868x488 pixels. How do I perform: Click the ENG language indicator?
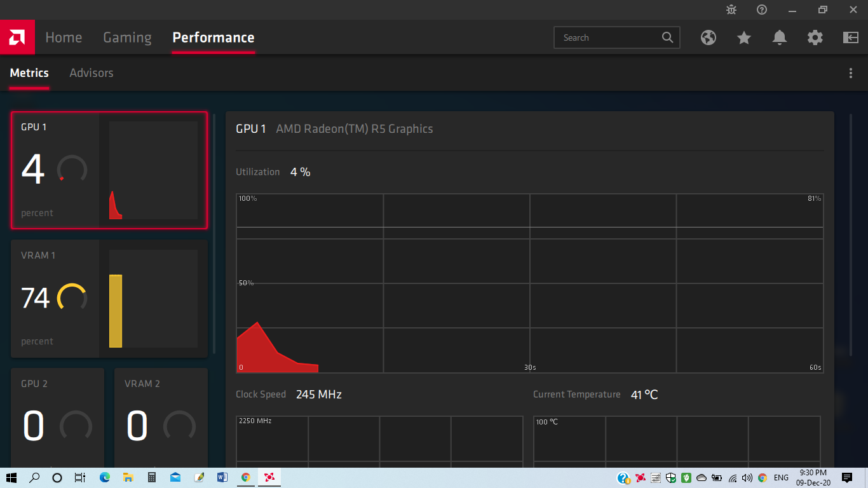[x=781, y=478]
